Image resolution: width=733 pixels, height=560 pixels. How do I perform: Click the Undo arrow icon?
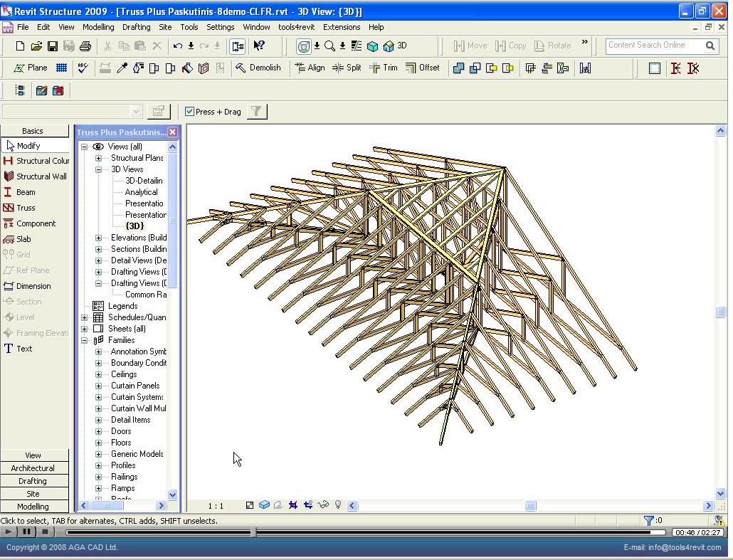click(x=178, y=46)
